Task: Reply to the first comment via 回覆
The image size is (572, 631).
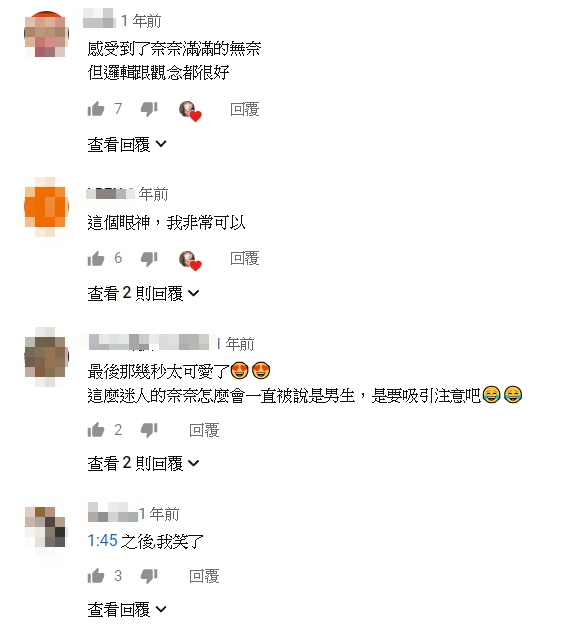Action: tap(245, 109)
